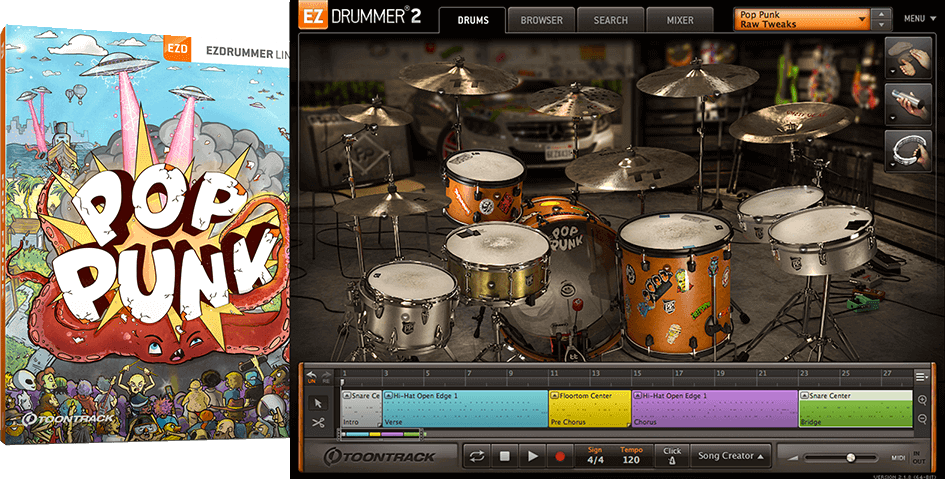The image size is (945, 479).
Task: Step to the previous preset
Action: point(882,14)
